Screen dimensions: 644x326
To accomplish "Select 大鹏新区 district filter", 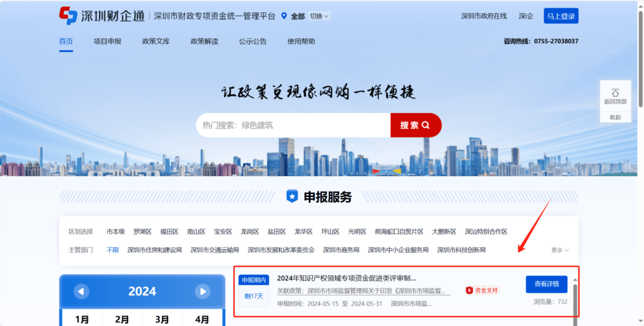I will [444, 232].
